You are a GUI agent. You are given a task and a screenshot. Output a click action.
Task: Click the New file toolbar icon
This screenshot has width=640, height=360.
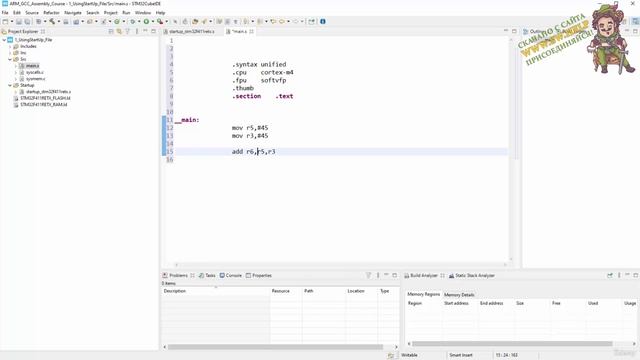[5, 22]
